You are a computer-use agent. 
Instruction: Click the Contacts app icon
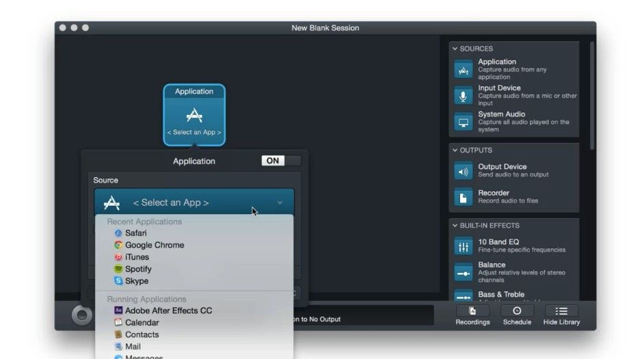point(118,334)
